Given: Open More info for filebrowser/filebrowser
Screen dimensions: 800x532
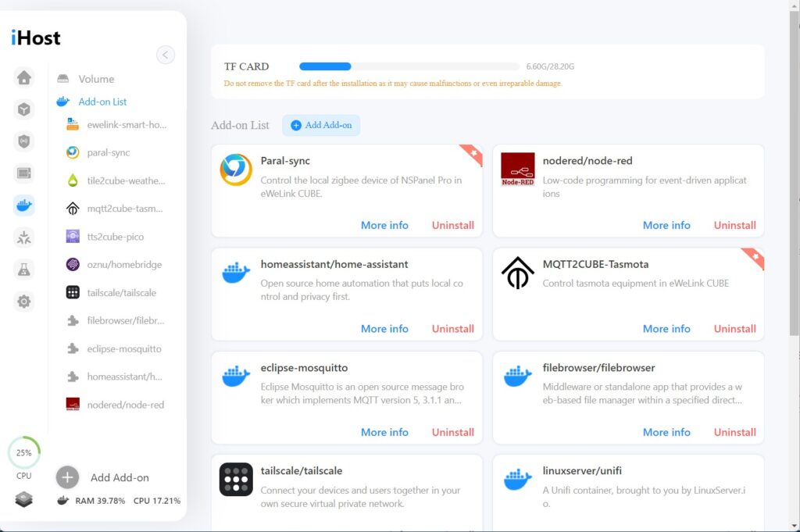Looking at the screenshot, I should 666,432.
